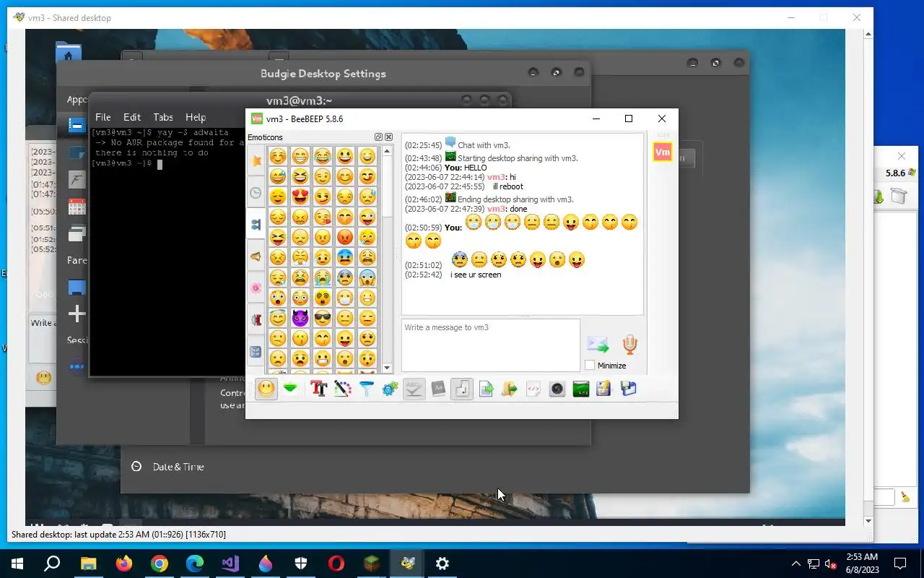Click the Budgie Desktop Settings title bar
The width and height of the screenshot is (924, 578).
tap(323, 74)
